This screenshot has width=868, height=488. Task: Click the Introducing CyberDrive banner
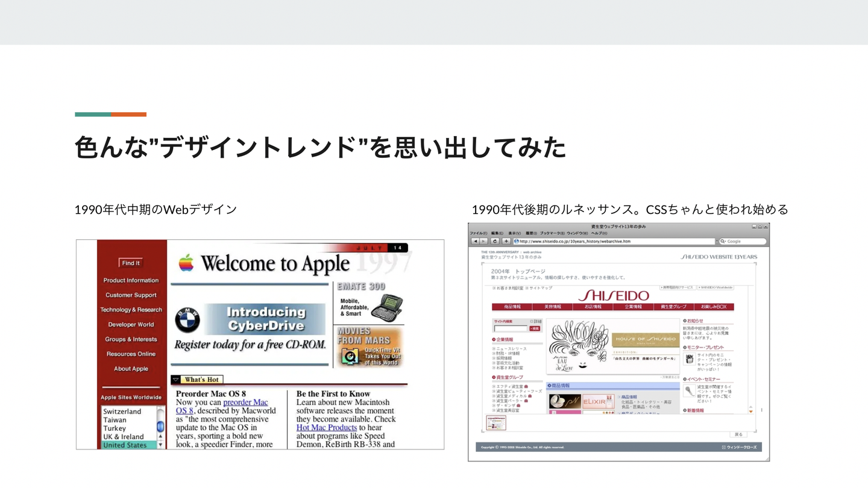tap(265, 319)
